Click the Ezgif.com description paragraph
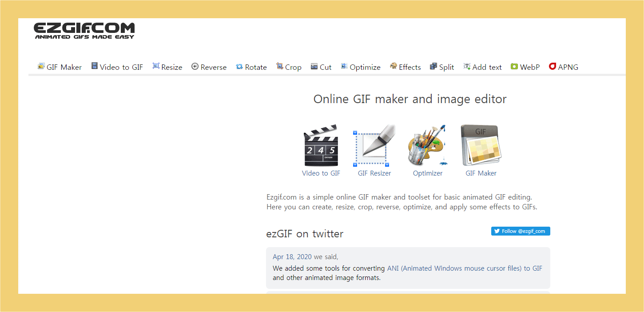Screen dimensions: 644x312 [x=402, y=202]
